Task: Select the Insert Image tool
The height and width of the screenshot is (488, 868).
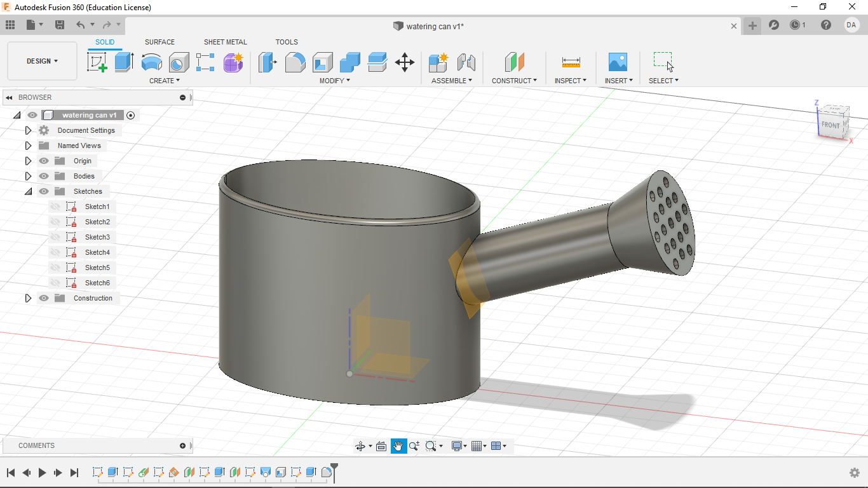Action: coord(618,62)
